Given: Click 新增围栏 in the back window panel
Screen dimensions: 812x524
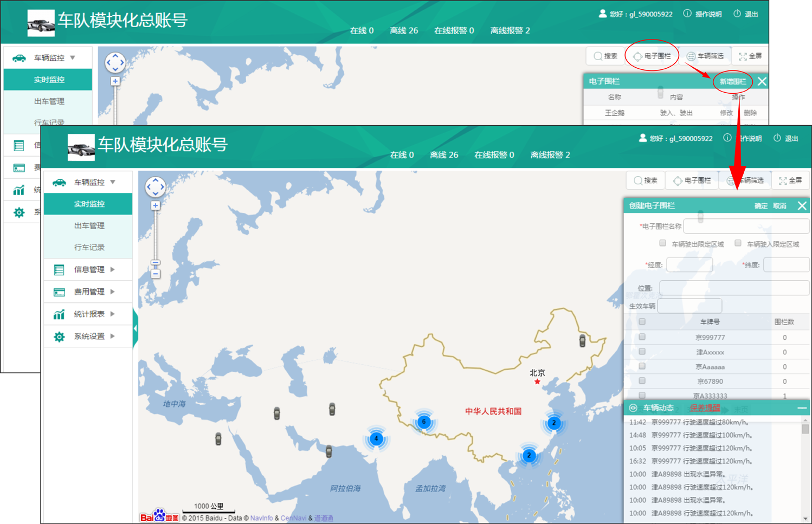Looking at the screenshot, I should (733, 81).
